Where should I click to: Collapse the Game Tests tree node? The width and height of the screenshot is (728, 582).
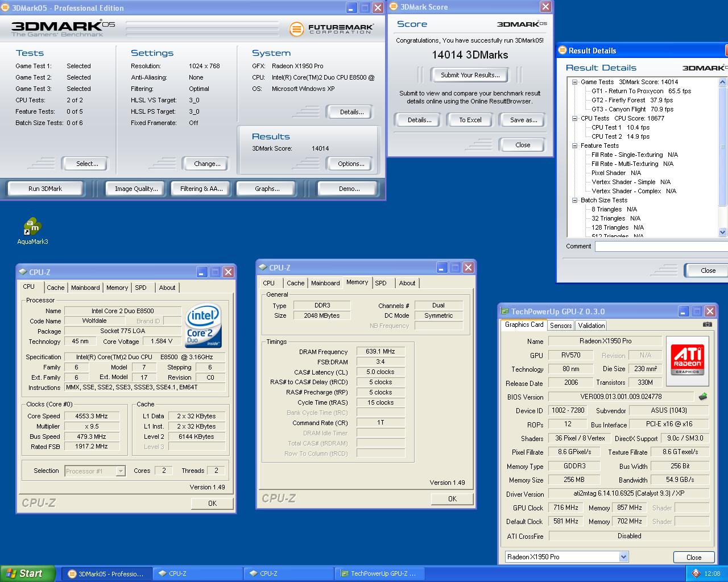point(575,82)
